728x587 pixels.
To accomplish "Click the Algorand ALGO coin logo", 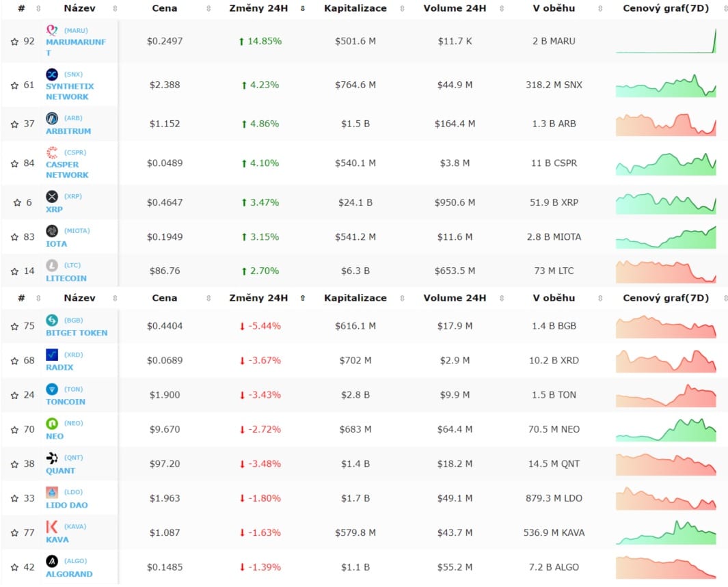I will (x=52, y=561).
